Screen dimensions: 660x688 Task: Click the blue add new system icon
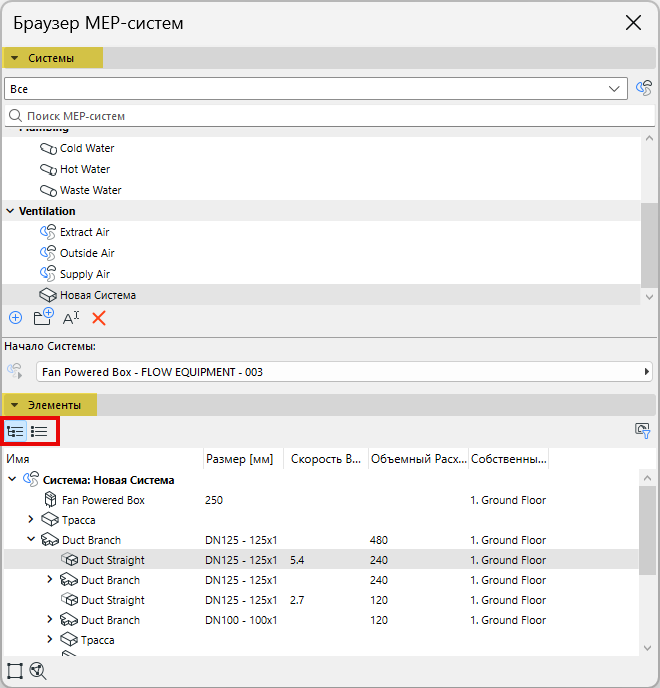[x=16, y=318]
